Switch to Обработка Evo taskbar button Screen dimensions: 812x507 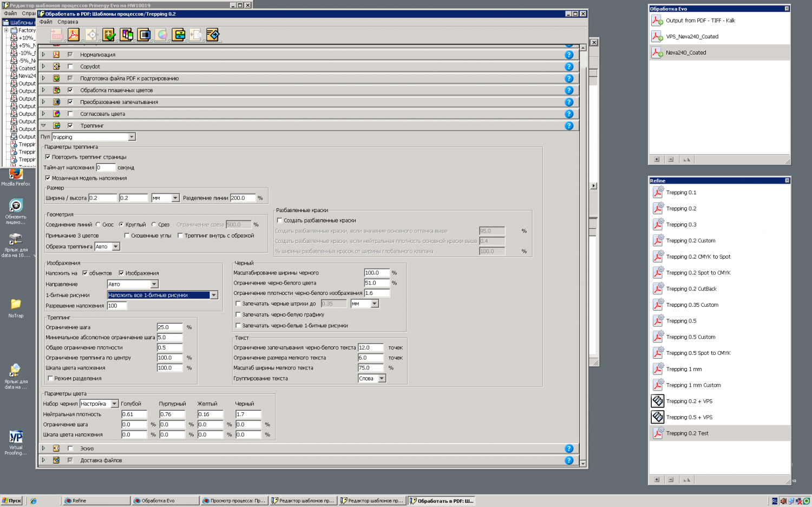(x=166, y=501)
